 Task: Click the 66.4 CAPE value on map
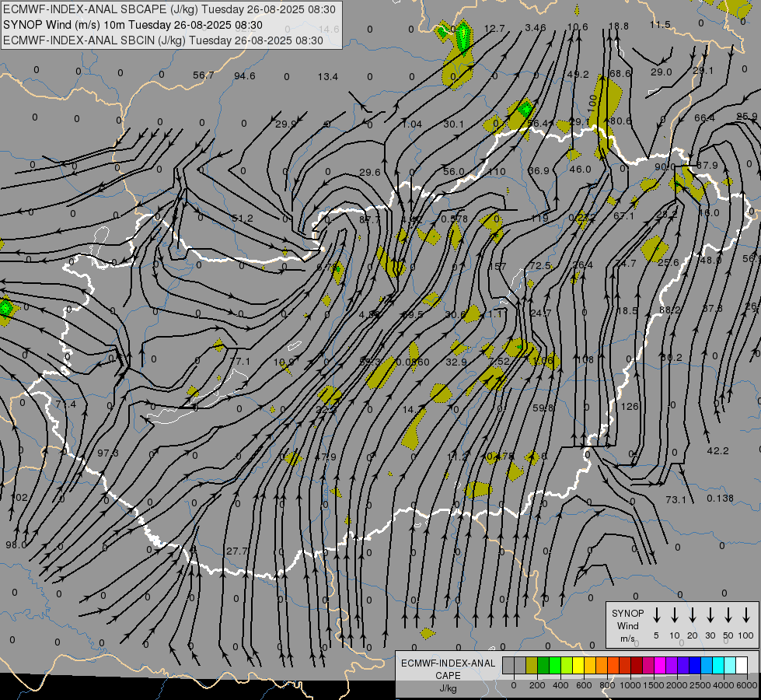click(705, 118)
